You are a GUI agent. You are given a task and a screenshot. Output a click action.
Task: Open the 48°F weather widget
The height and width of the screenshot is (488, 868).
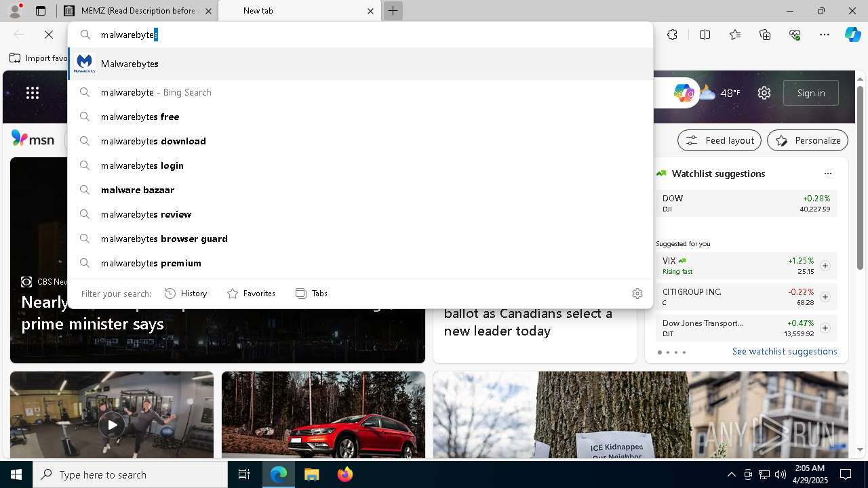tap(720, 93)
